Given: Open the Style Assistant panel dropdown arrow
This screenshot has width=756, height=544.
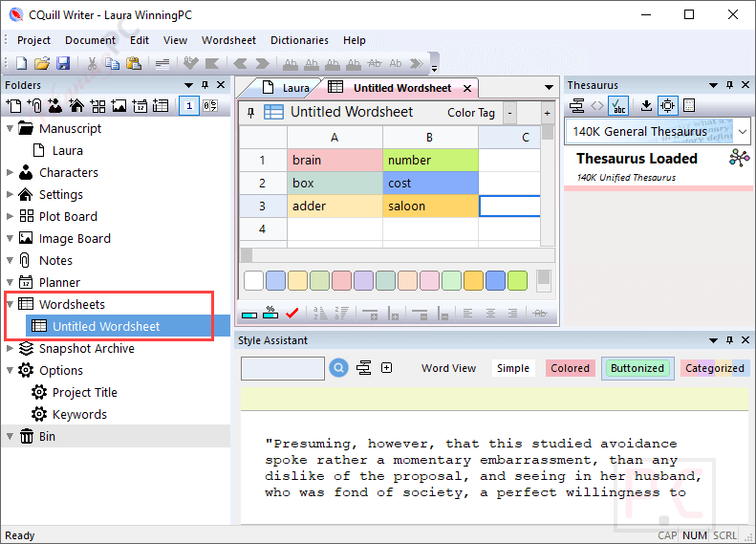Looking at the screenshot, I should 713,340.
